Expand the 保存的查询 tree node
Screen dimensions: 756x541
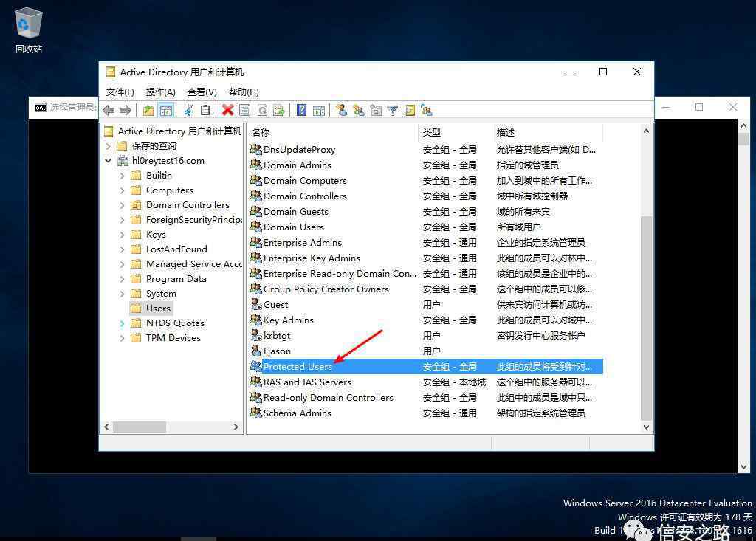coord(109,145)
